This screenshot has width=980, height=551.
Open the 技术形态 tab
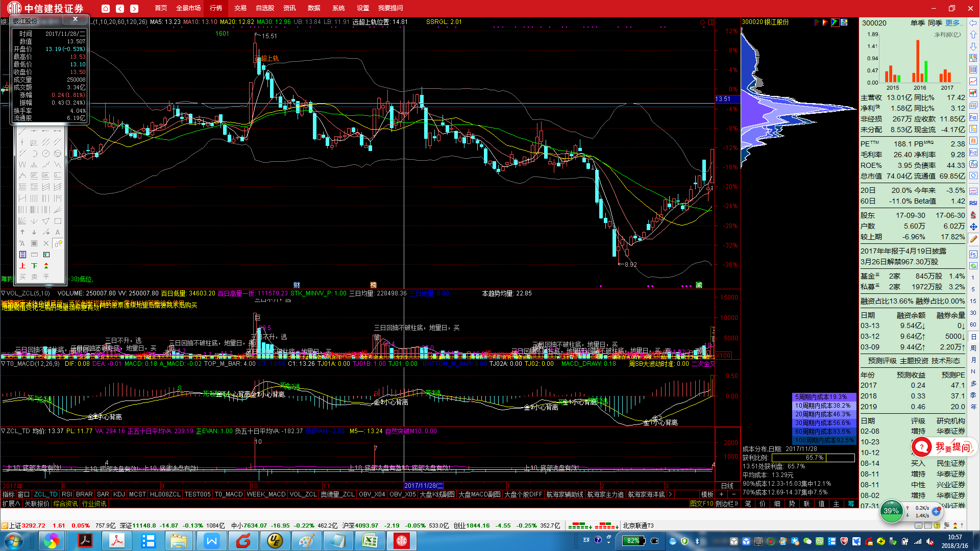(945, 361)
